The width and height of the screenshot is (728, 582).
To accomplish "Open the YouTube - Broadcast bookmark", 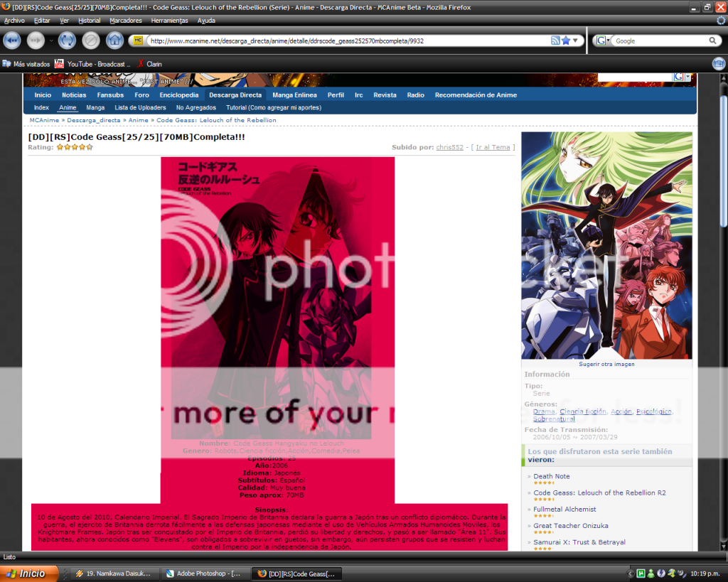I will click(92, 64).
